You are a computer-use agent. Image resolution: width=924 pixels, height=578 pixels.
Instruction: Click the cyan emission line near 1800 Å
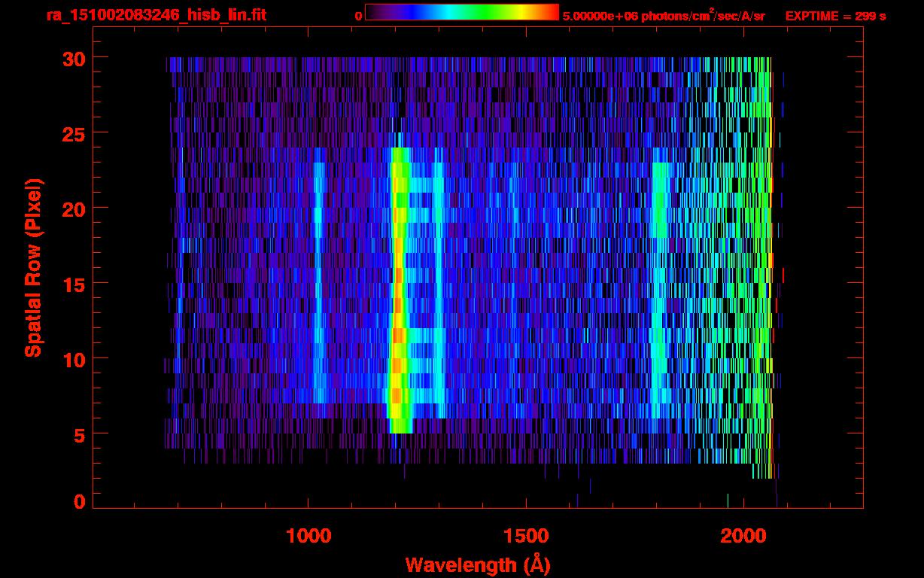click(x=660, y=286)
